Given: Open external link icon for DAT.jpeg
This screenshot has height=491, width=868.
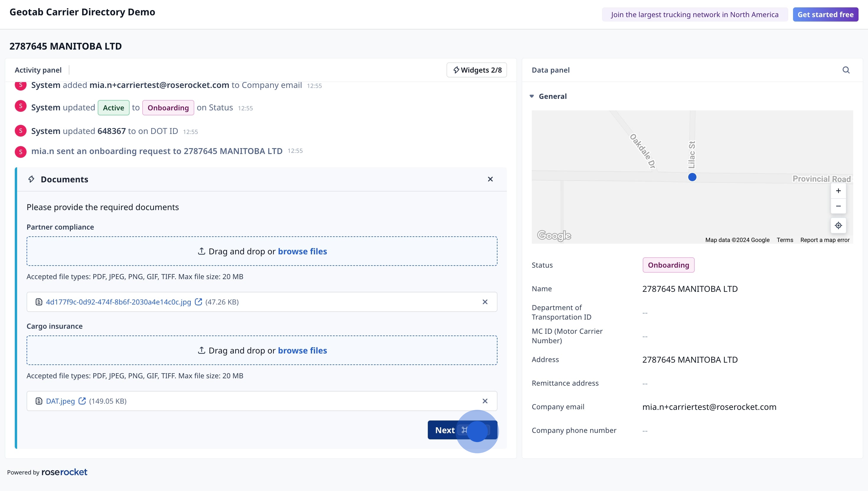Looking at the screenshot, I should [82, 401].
